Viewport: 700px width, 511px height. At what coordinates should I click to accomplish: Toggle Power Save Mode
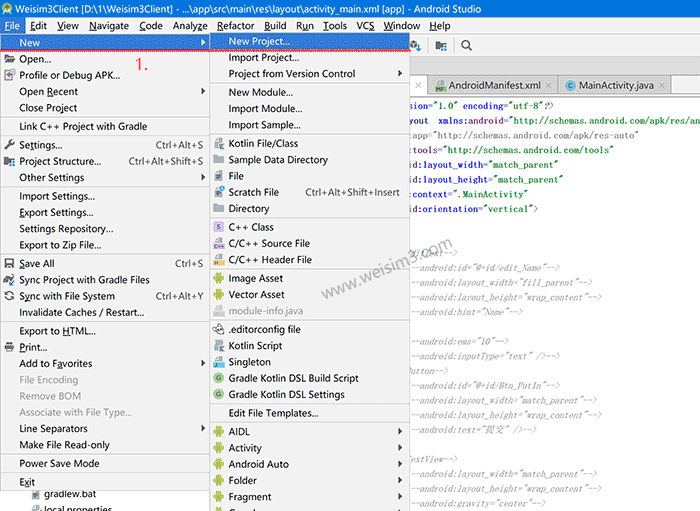point(59,463)
